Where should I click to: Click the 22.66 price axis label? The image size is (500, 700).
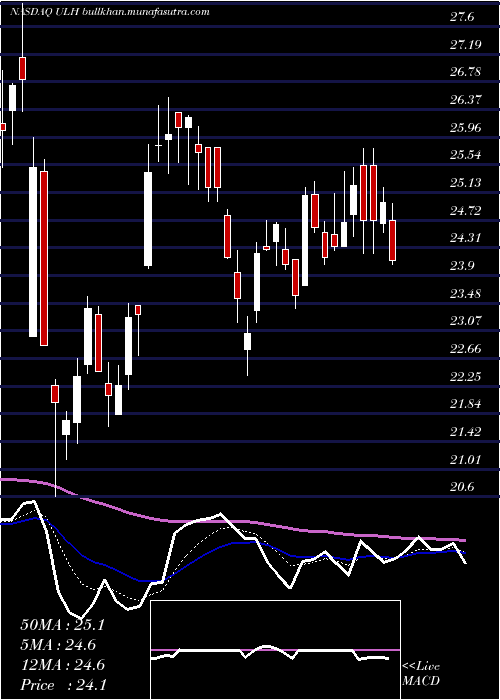point(466,349)
